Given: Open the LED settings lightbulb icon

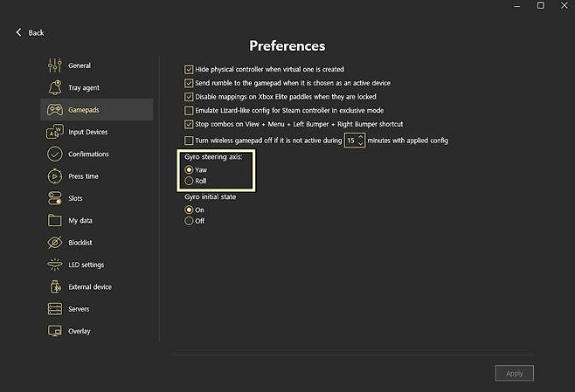Looking at the screenshot, I should [x=53, y=265].
